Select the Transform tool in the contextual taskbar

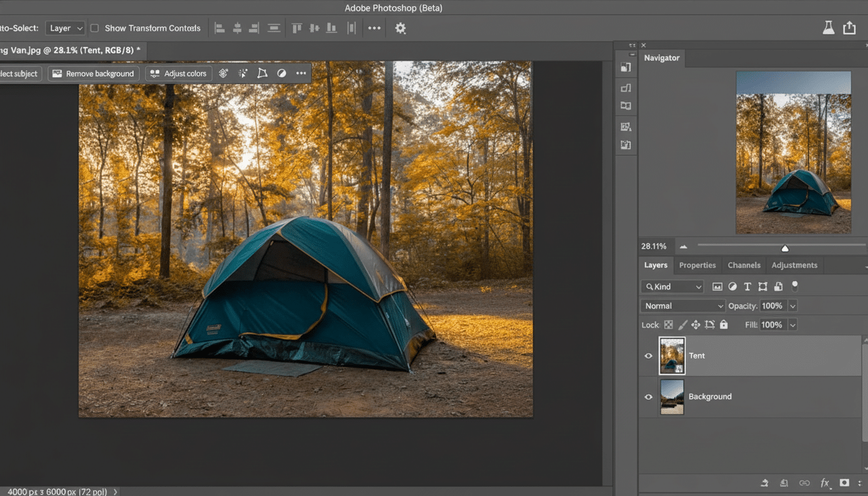(x=262, y=73)
